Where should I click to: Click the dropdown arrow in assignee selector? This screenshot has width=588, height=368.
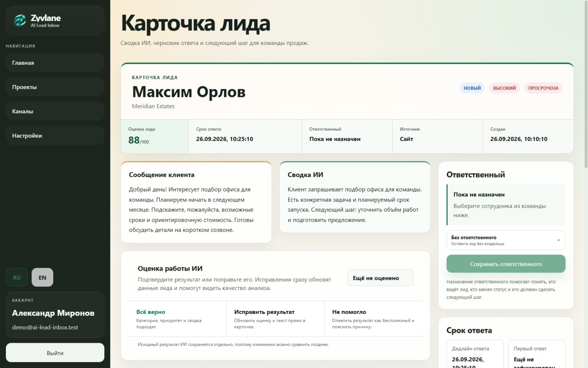558,240
